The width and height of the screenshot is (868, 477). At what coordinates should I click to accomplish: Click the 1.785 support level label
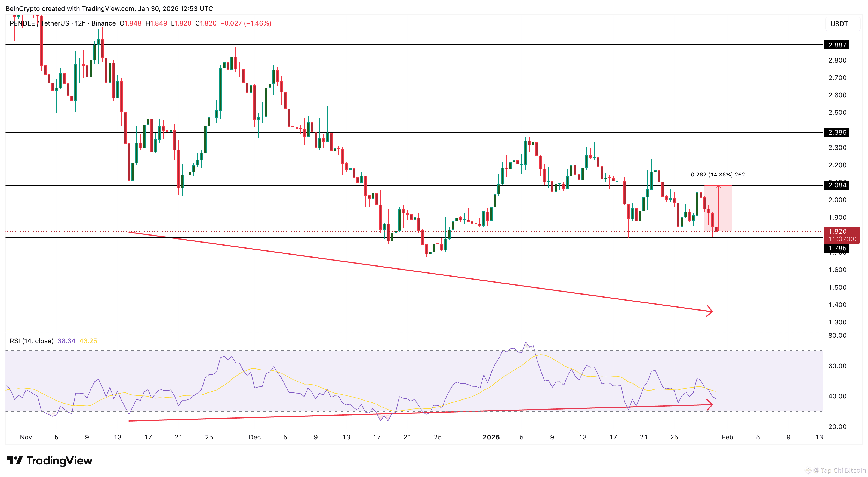837,248
